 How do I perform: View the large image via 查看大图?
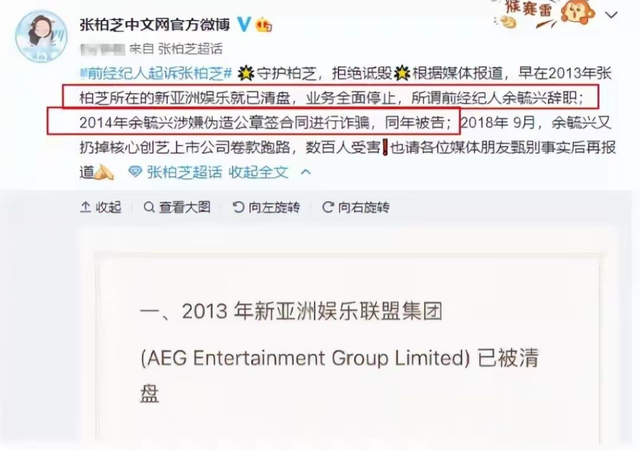click(184, 207)
